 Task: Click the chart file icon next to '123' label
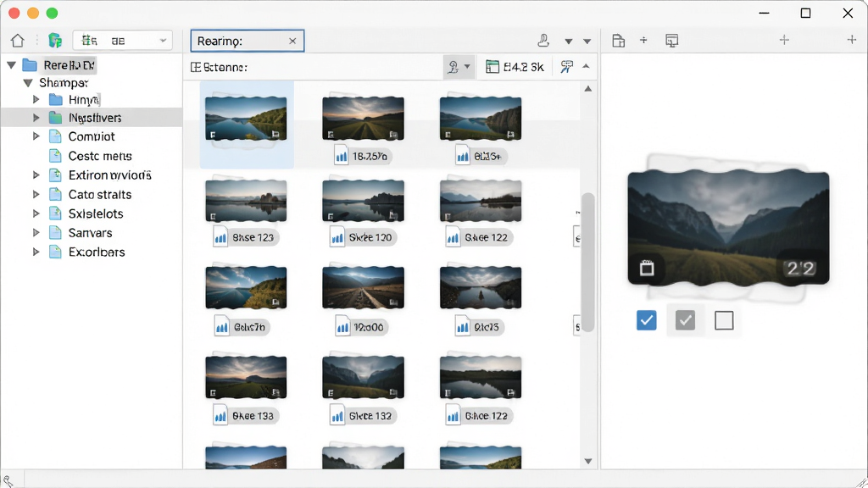point(220,238)
